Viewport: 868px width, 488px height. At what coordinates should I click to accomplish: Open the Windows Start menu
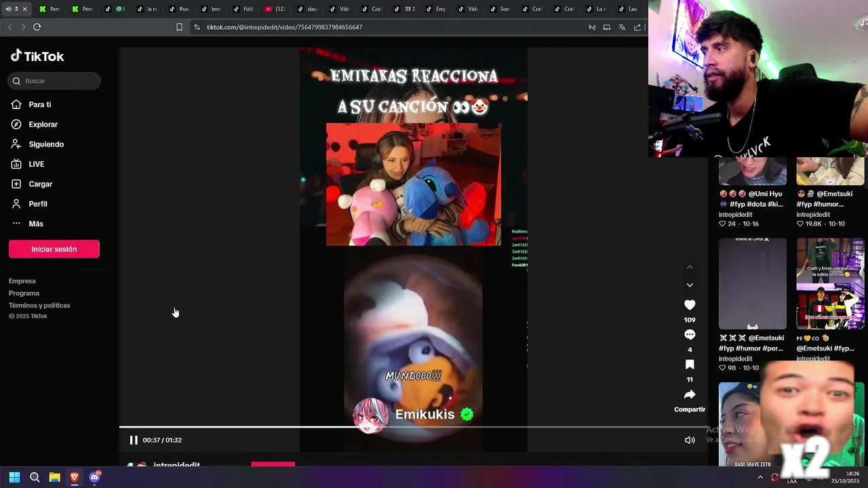14,477
